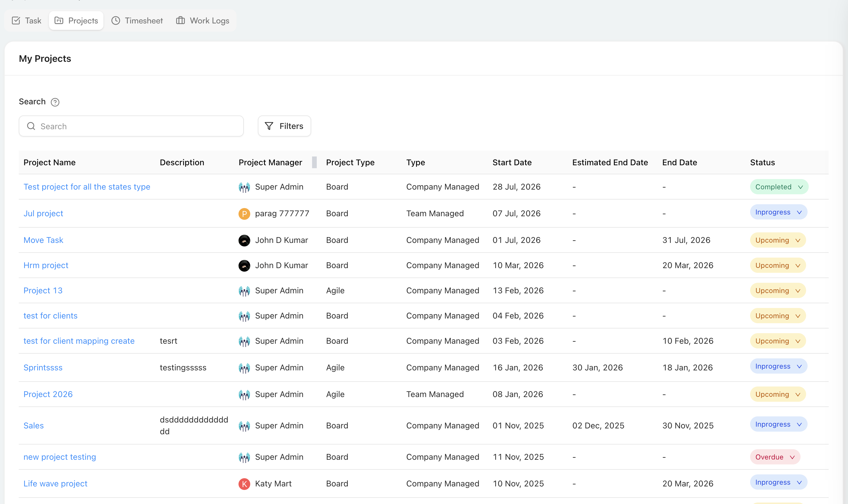Click the Project Name column header
Viewport: 848px width, 504px height.
click(x=50, y=163)
